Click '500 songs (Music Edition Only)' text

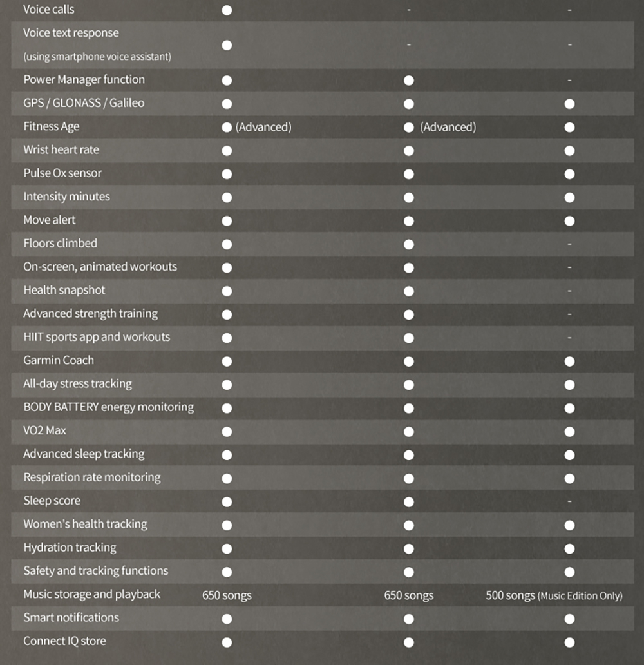(x=554, y=595)
